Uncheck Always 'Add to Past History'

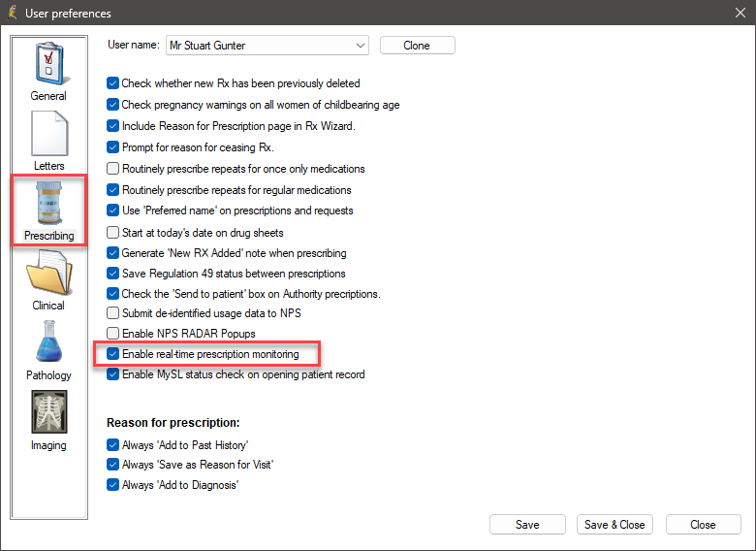tap(113, 444)
